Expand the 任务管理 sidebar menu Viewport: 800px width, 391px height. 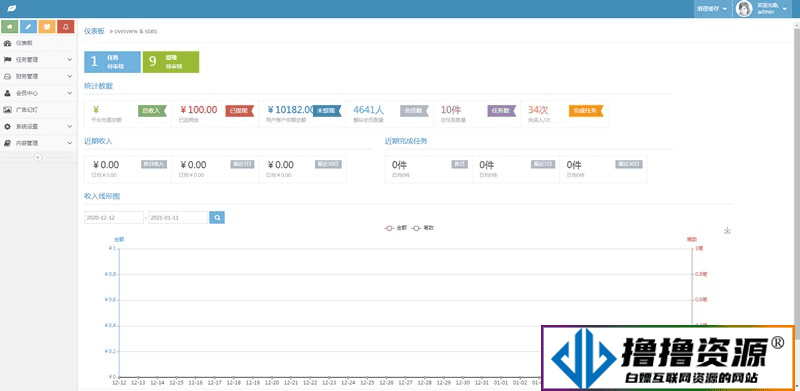(x=39, y=60)
